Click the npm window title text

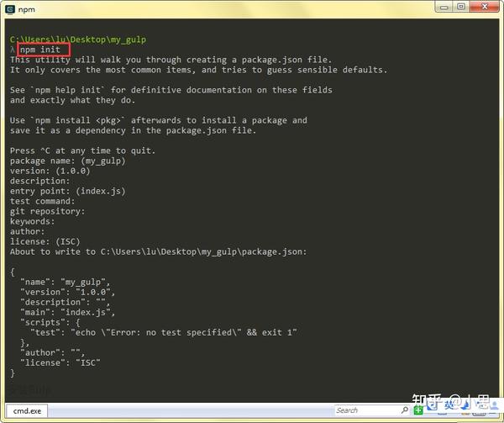pos(26,9)
